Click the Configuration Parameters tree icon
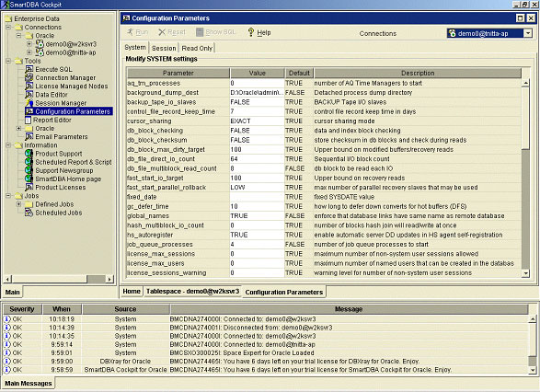540x392 pixels. [x=29, y=111]
